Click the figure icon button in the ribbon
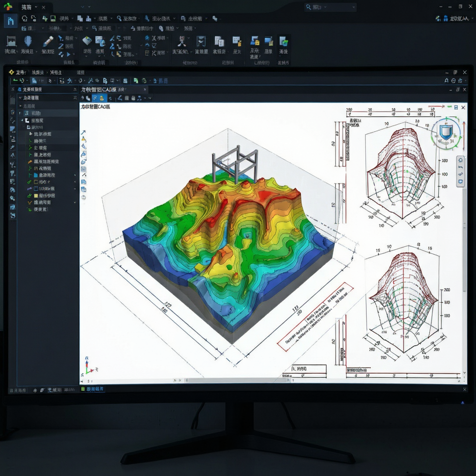 tap(182, 41)
